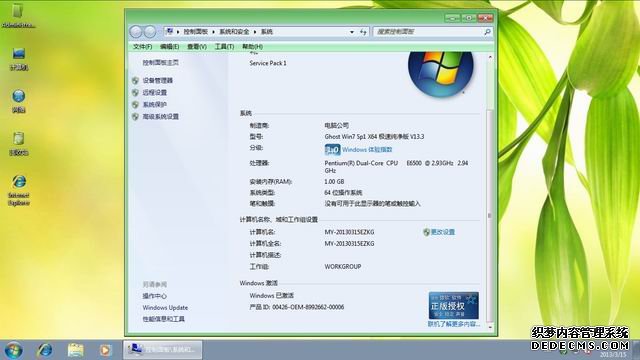Click the 联机了解更多内容 link
This screenshot has height=360, width=640.
tap(453, 324)
